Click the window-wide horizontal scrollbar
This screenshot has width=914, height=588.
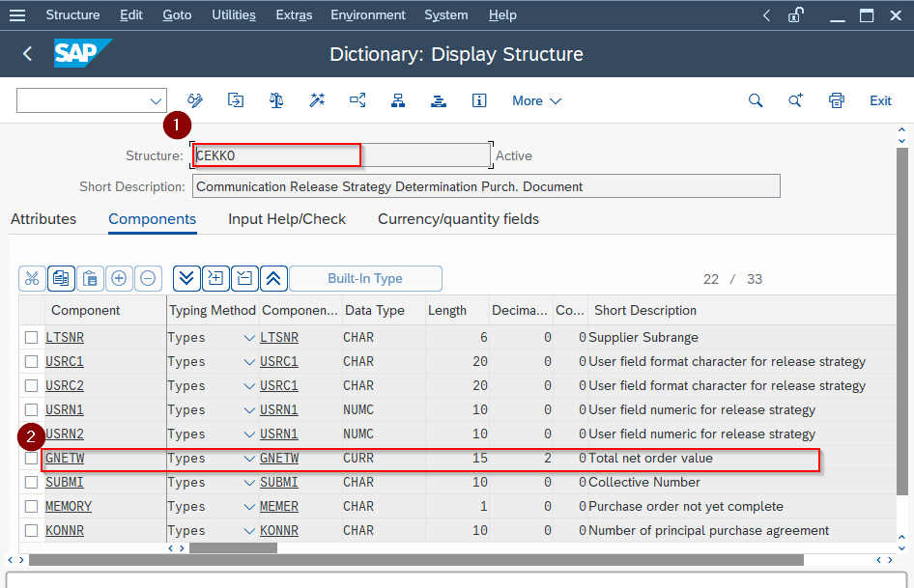coord(416,560)
